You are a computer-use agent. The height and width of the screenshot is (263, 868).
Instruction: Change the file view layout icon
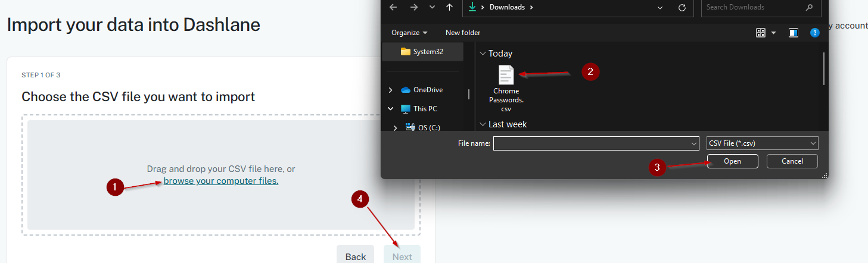(x=760, y=33)
